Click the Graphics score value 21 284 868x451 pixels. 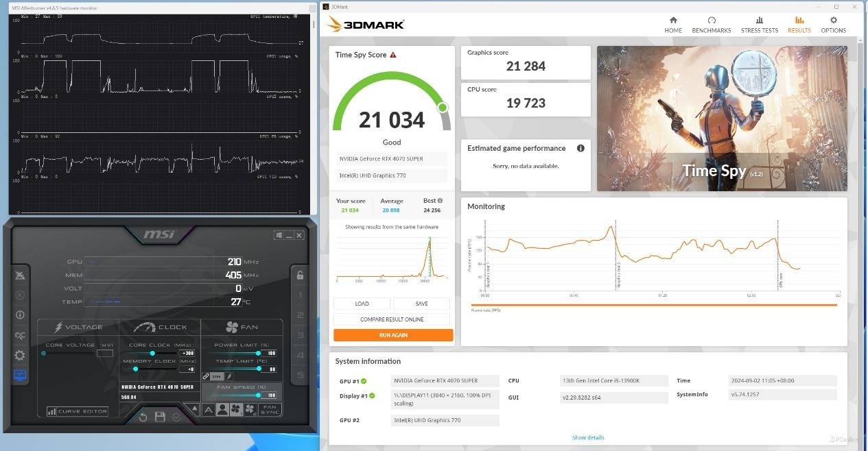[526, 66]
